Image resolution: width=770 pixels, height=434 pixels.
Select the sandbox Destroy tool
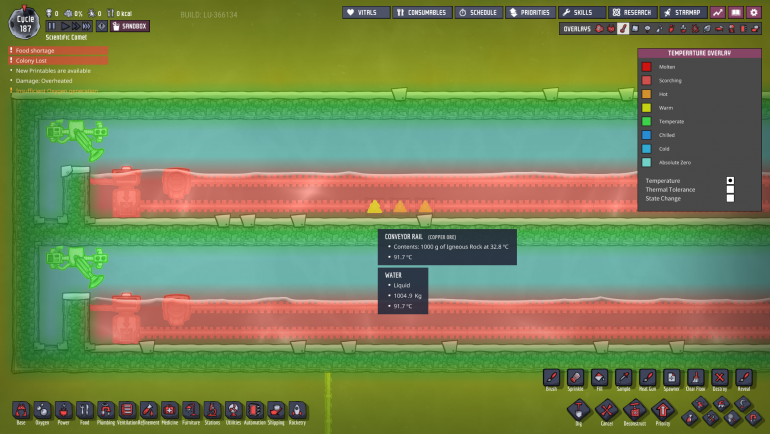(x=719, y=378)
